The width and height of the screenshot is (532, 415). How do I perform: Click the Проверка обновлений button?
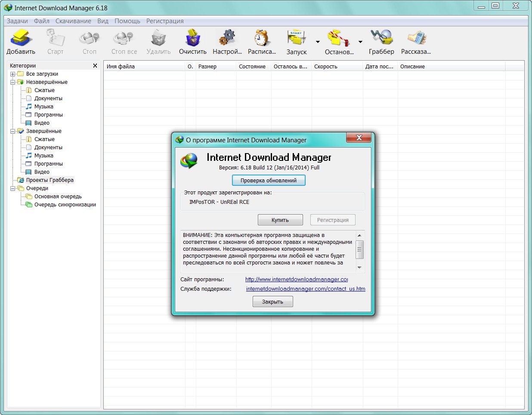[x=269, y=180]
